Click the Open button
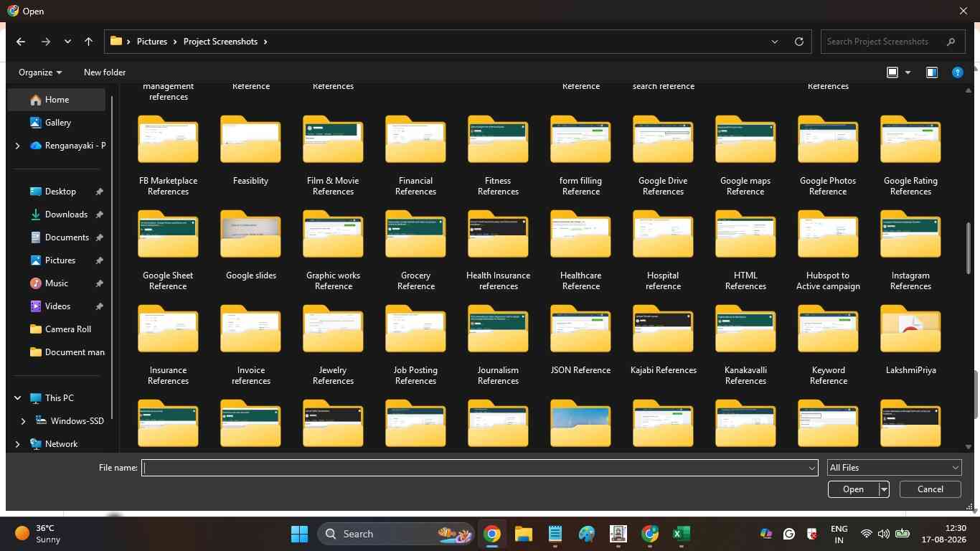980x551 pixels. (853, 489)
